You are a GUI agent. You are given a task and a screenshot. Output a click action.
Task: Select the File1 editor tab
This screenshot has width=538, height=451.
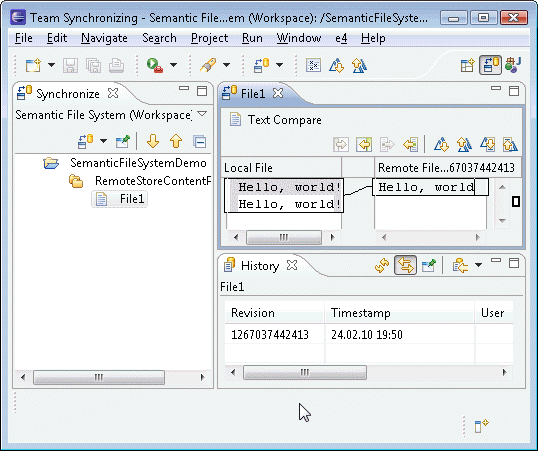pos(253,93)
